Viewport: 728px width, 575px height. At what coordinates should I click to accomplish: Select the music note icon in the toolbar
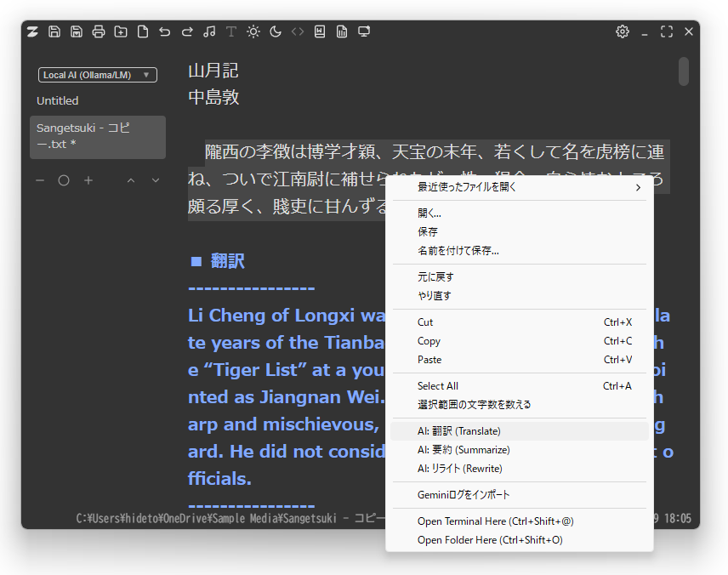coord(209,31)
